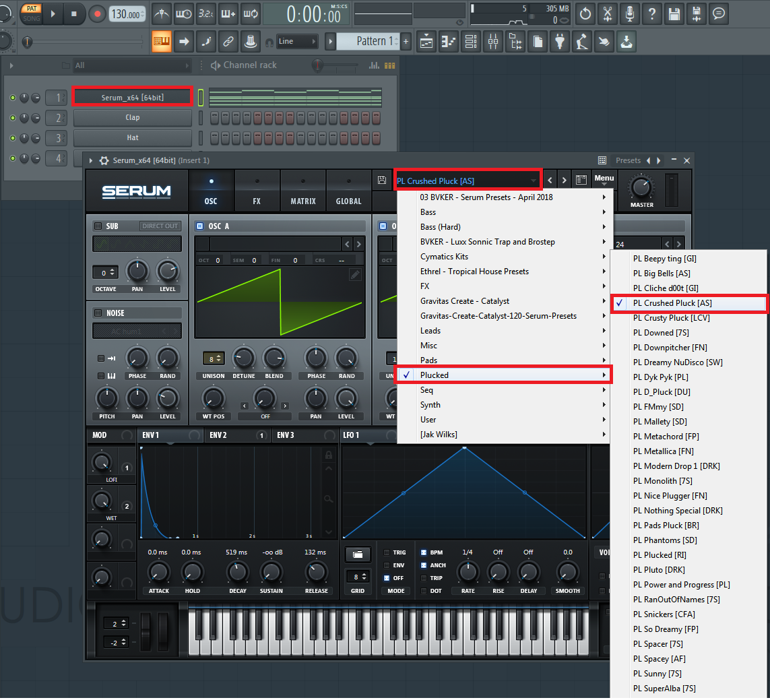Viewport: 770px width, 700px height.
Task: Click the LFO shape folder icon
Action: pos(358,554)
